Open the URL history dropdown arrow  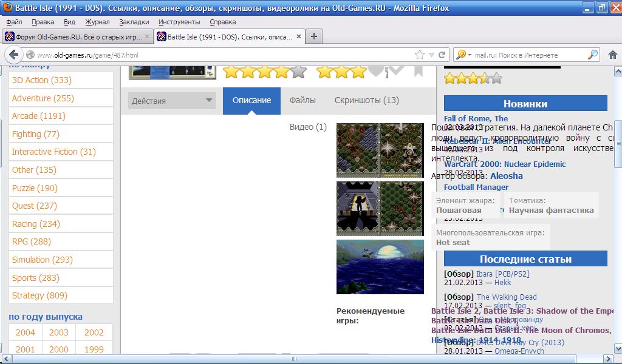(431, 55)
